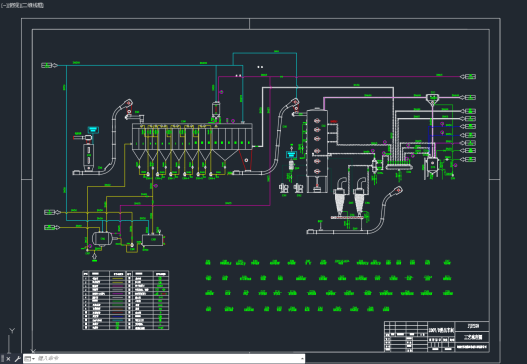
Task: Select the tall multi-stage column with red circles
Action: click(317, 151)
